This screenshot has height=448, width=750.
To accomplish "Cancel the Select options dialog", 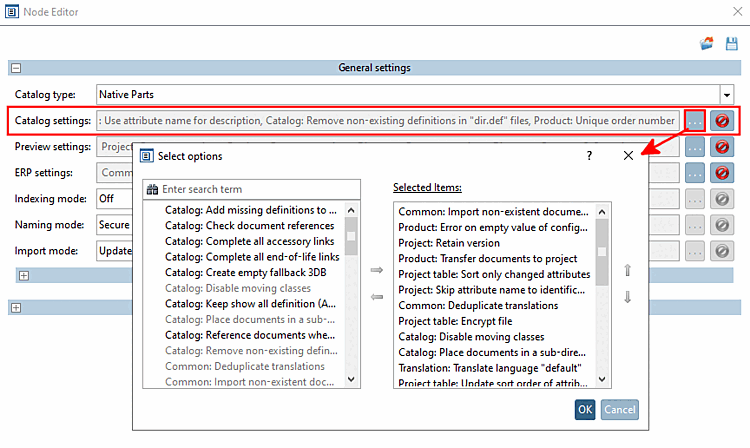I will (620, 409).
